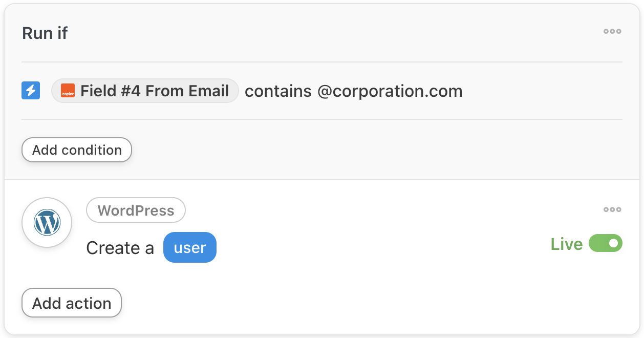Screen dimensions: 644x338
Task: Open the blue user object dropdown
Action: tap(190, 248)
